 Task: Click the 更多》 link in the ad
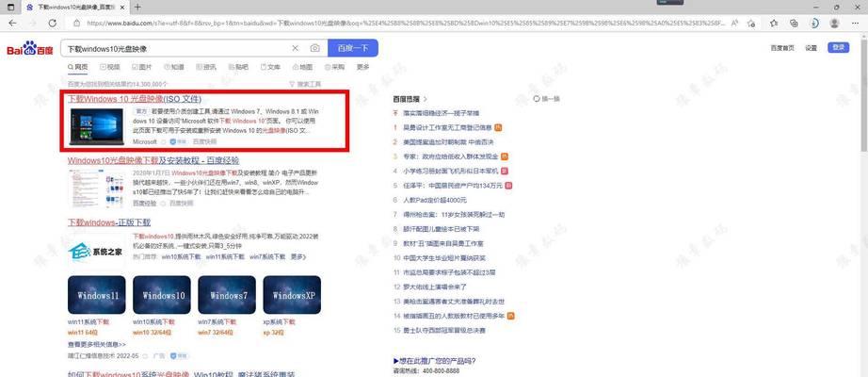[x=297, y=257]
